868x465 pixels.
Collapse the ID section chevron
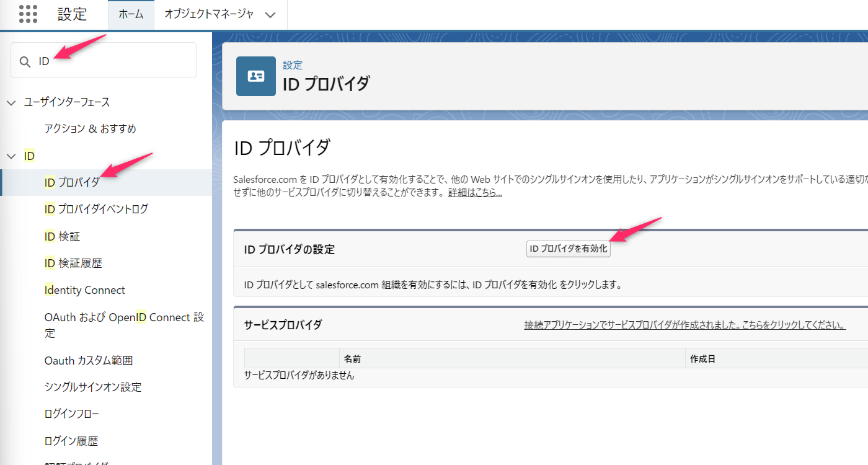(11, 156)
